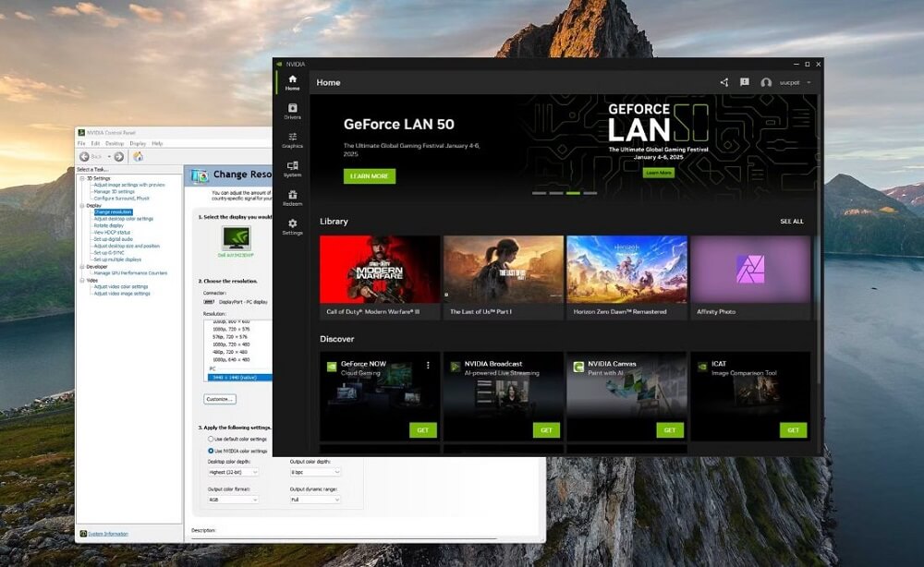Select Adjust desktop color settings tree item
This screenshot has height=567, width=924.
pos(124,219)
